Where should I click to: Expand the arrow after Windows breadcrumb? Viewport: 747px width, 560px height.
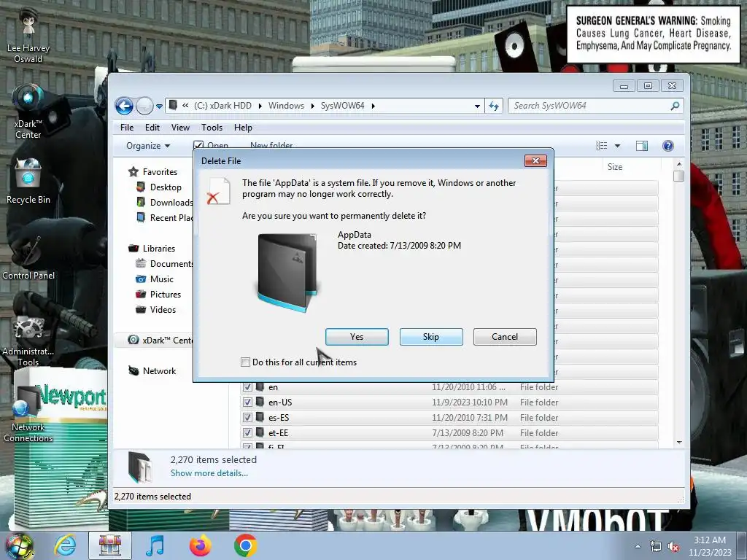tap(312, 106)
